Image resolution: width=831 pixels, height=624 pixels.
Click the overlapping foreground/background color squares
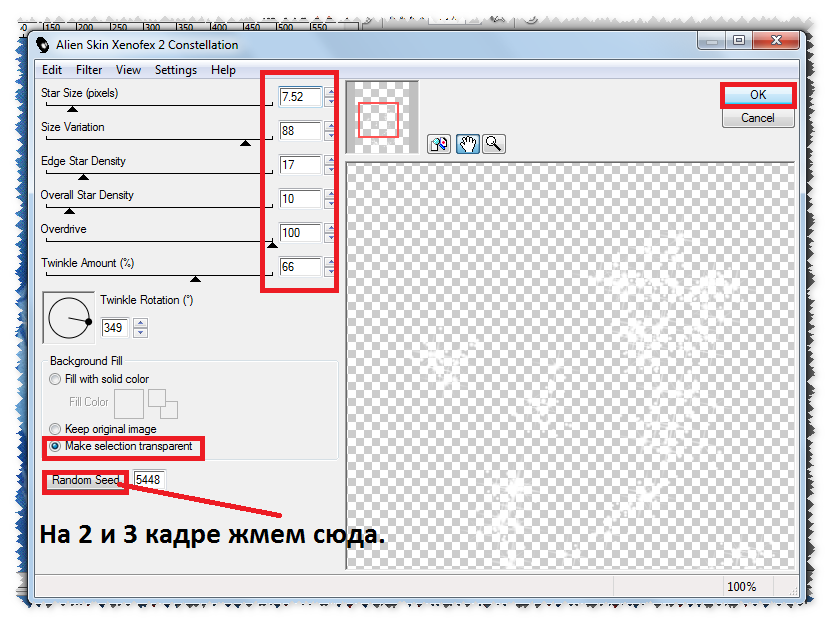(163, 404)
